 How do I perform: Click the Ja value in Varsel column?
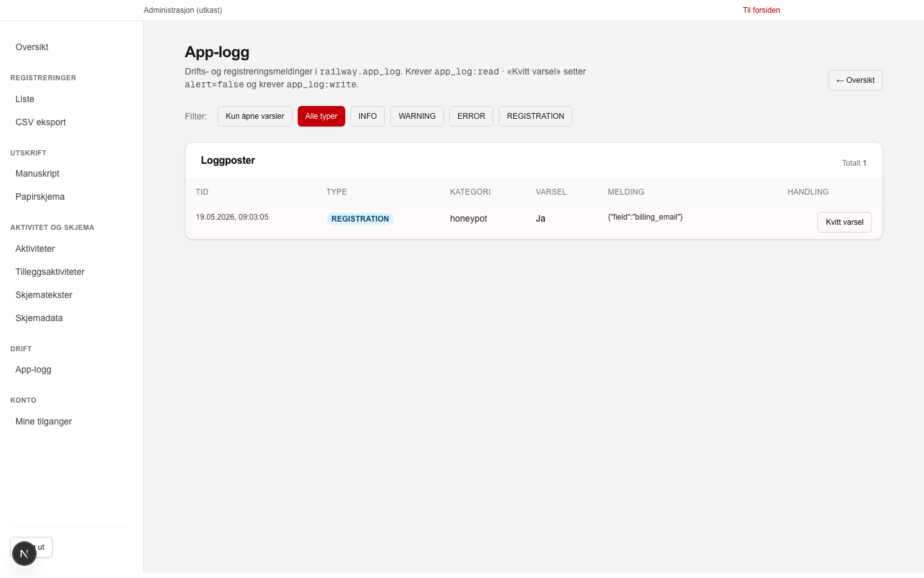[x=540, y=218]
